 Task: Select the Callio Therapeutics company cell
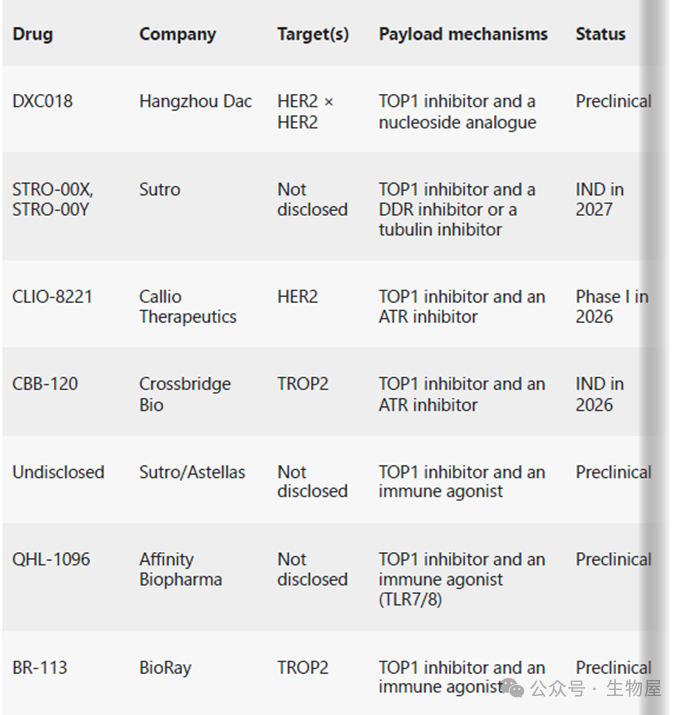point(188,307)
